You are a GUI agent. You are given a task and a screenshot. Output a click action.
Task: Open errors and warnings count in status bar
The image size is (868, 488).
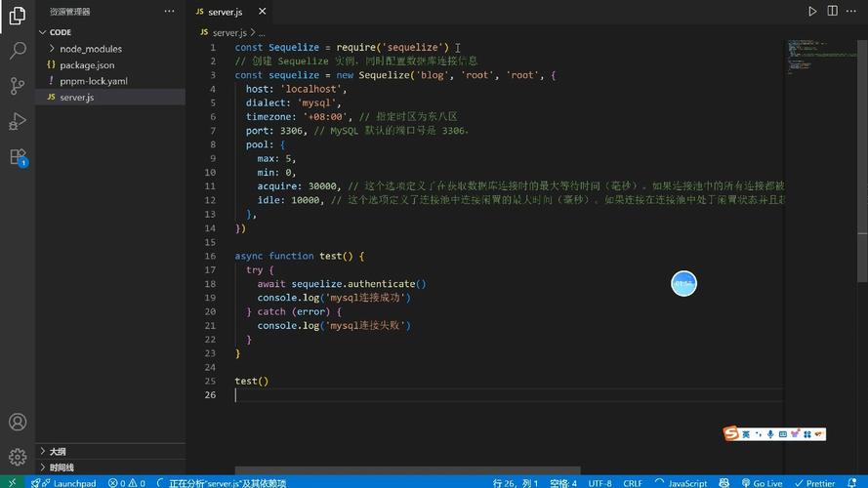coord(127,483)
